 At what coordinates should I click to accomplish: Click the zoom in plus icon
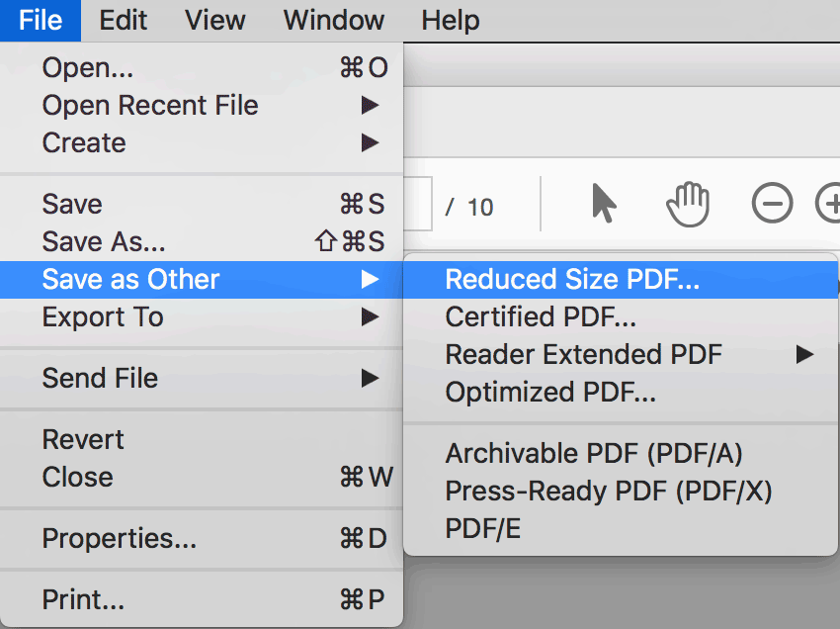tap(828, 203)
